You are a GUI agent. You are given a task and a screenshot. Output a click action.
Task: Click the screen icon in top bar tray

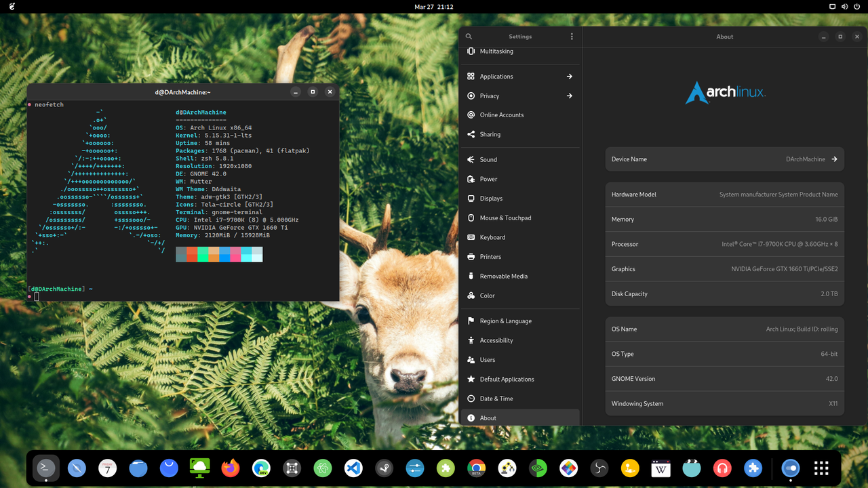tap(833, 7)
